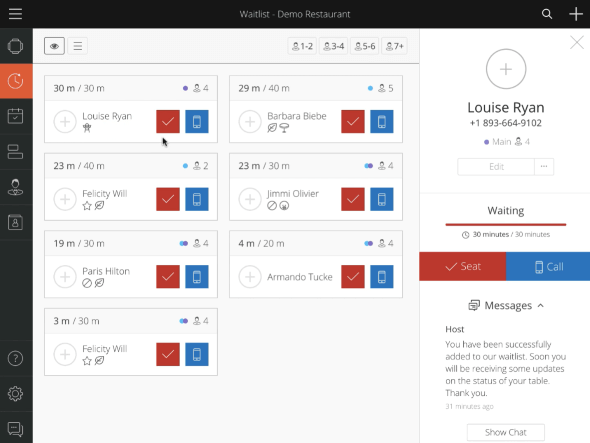Open the guest book contacts sidebar icon
590x443 pixels.
[15, 222]
